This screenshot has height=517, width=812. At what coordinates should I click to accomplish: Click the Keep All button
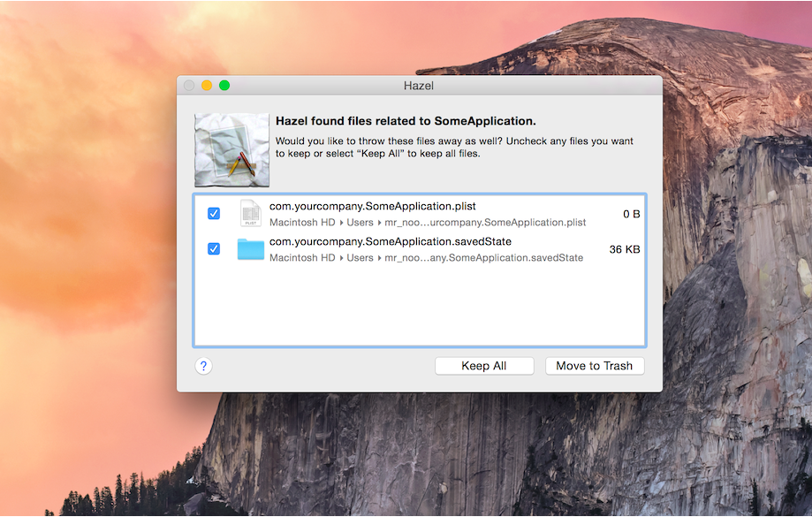coord(484,366)
